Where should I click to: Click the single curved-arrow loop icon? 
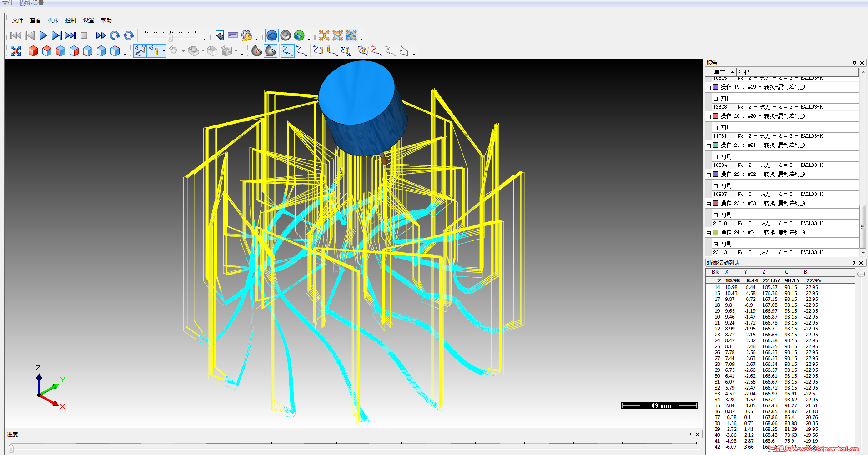(115, 35)
